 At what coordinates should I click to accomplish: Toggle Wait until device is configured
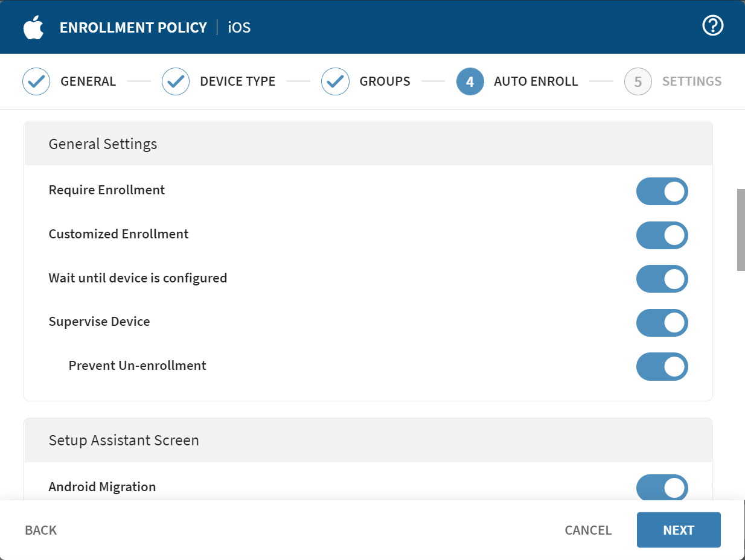click(x=662, y=279)
